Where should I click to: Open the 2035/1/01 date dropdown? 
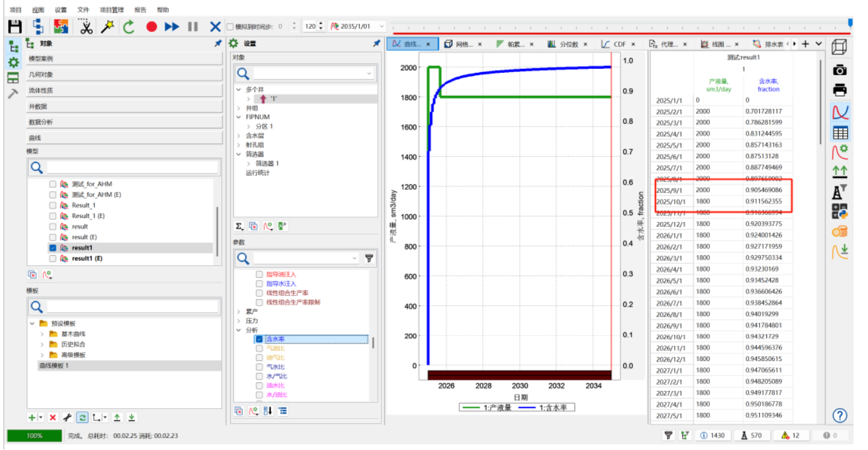coord(381,26)
